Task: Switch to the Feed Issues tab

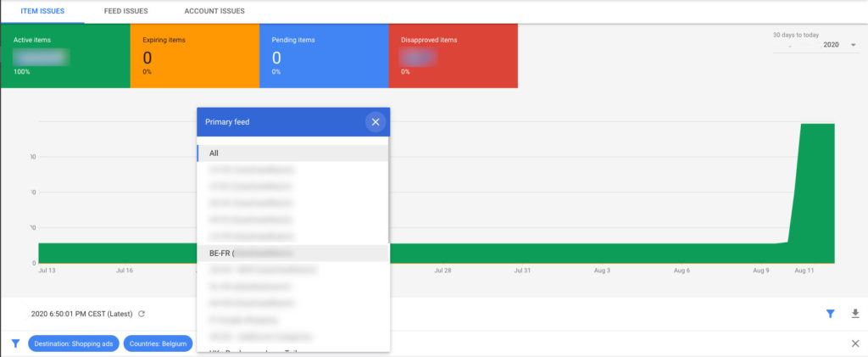Action: tap(125, 12)
